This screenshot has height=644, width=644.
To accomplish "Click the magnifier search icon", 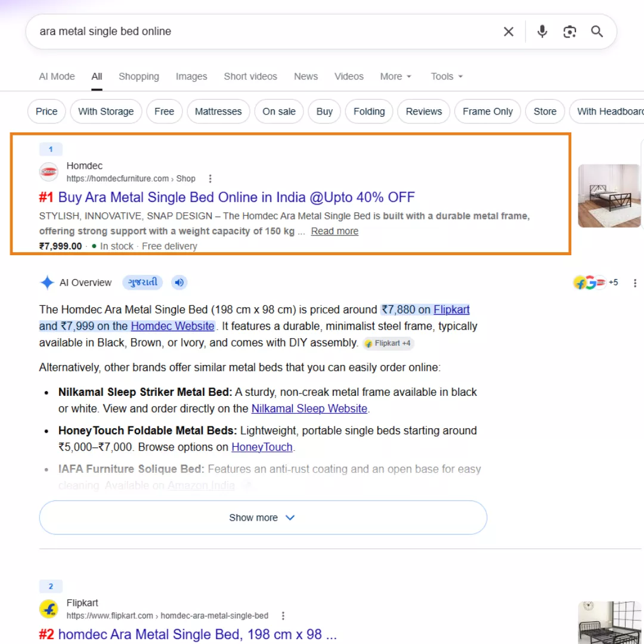I will click(x=597, y=32).
